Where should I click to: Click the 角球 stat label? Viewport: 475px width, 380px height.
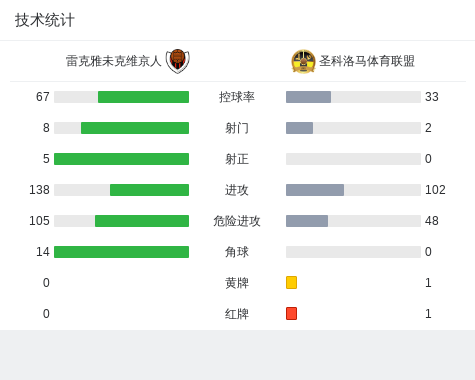[237, 252]
